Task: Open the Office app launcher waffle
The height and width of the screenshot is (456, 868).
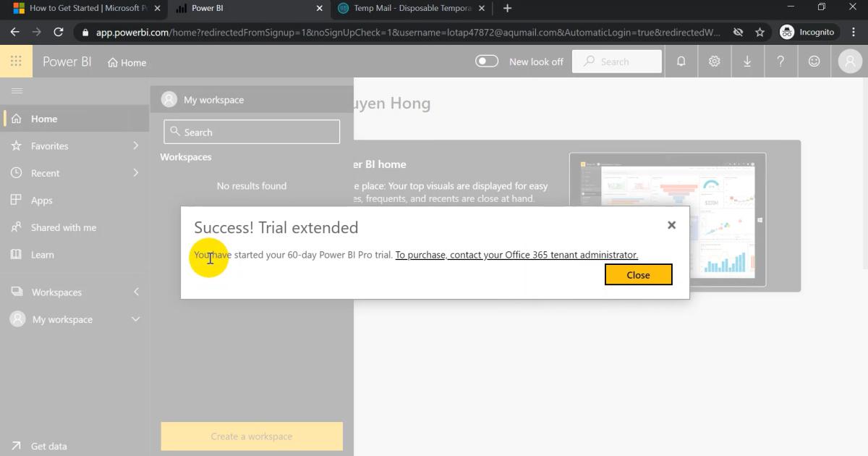Action: point(16,61)
